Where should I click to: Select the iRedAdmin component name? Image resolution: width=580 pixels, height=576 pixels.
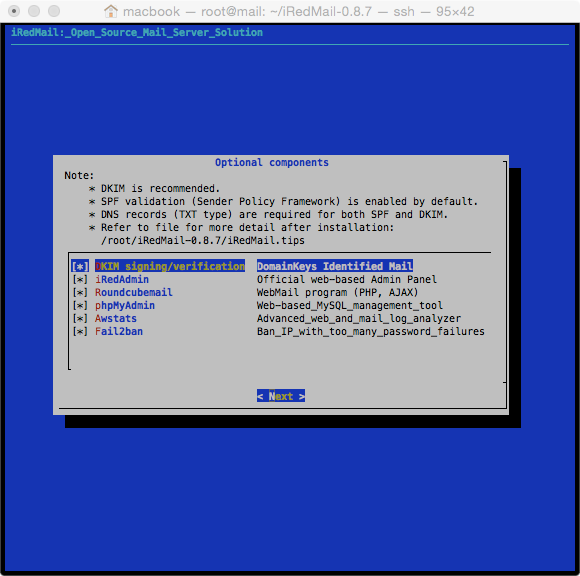pos(122,279)
